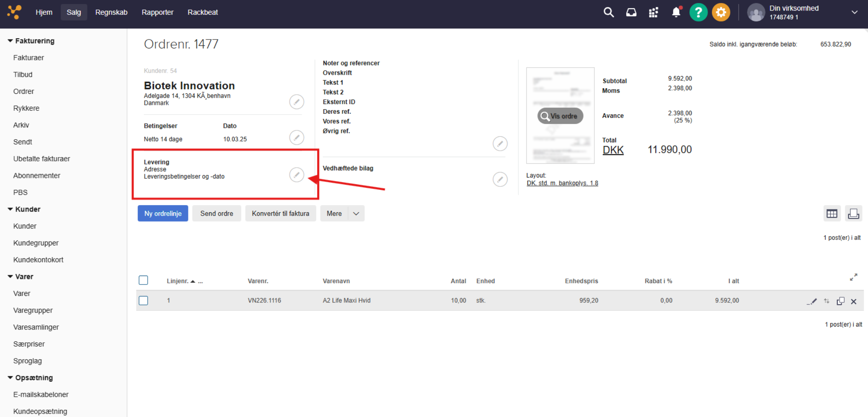This screenshot has height=417, width=868.
Task: Expand the Mere dropdown arrow
Action: (x=356, y=214)
